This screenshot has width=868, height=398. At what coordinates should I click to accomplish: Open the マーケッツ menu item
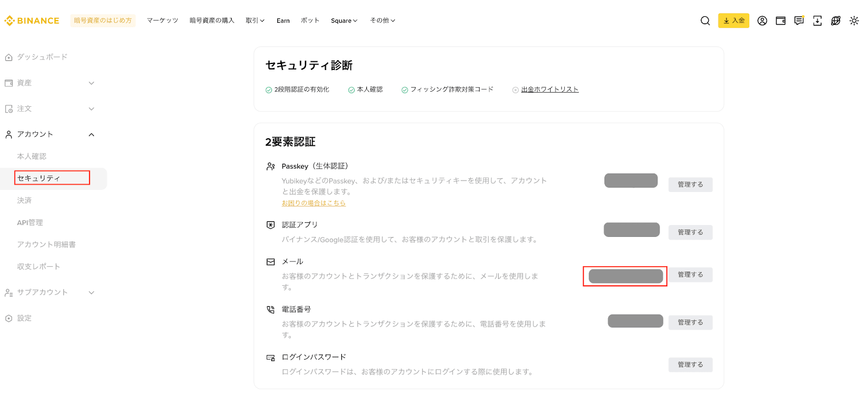162,21
